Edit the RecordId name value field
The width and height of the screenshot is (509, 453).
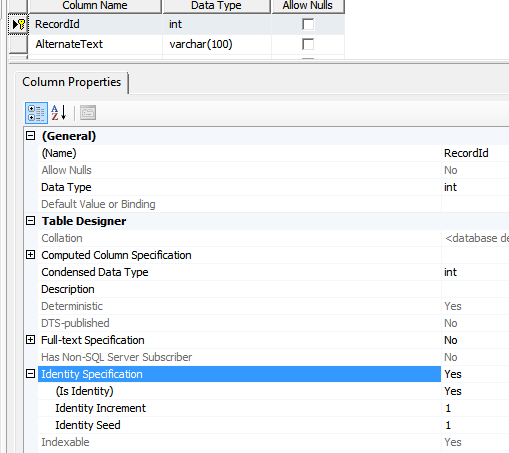click(475, 153)
